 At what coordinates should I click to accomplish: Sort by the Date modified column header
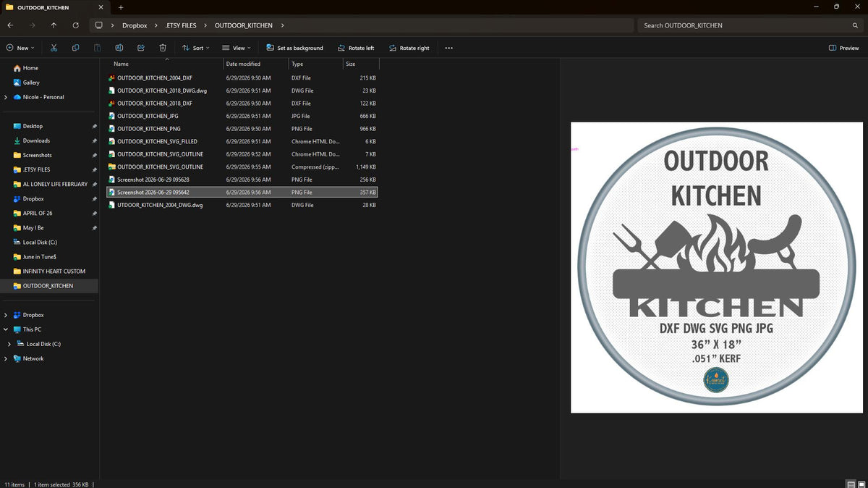[256, 64]
